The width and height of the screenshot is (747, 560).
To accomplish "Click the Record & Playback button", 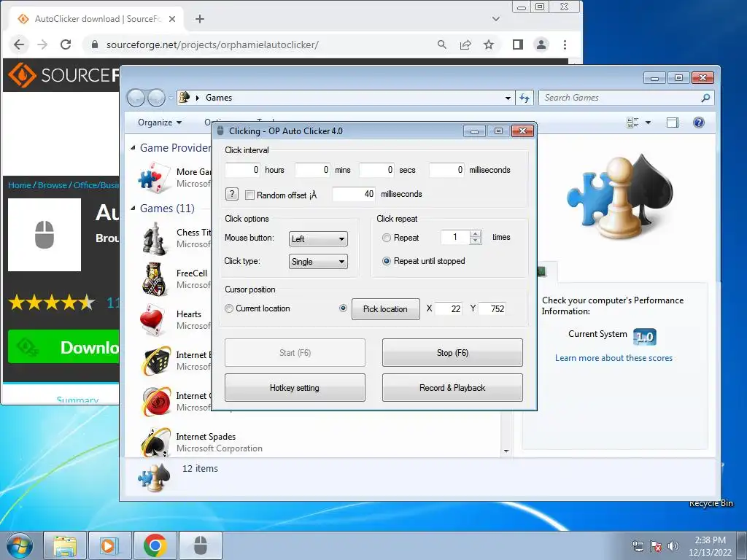I will tap(452, 388).
